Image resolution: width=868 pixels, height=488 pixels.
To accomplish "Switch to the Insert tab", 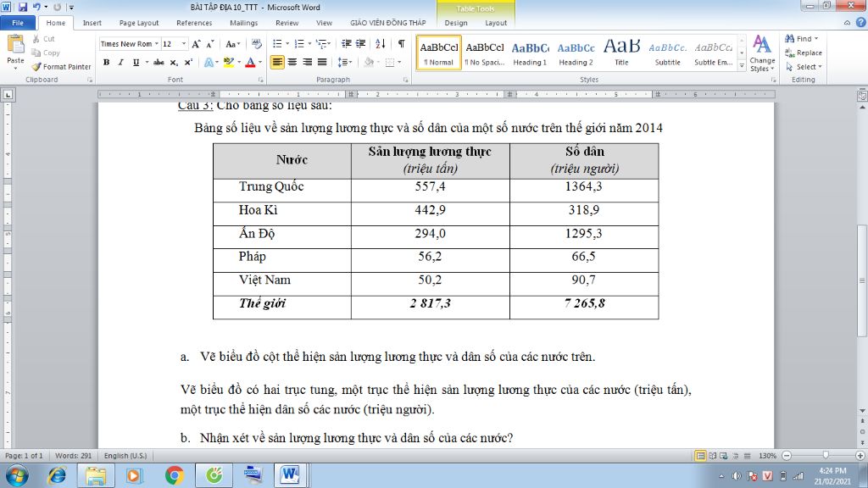I will point(92,23).
